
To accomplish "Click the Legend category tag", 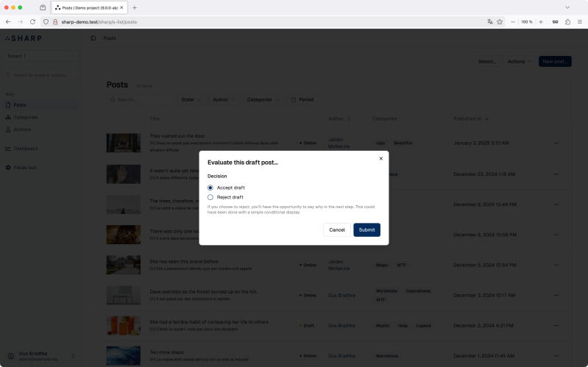I will coord(423,326).
